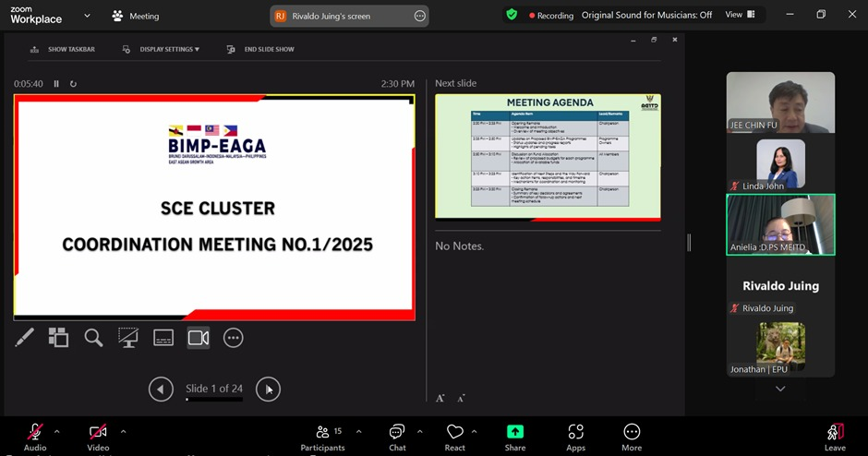
Task: Open DISPLAY SETTINGS dropdown
Action: [161, 49]
